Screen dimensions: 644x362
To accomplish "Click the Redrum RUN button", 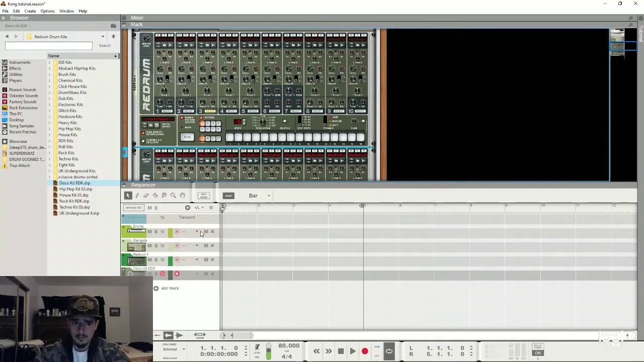I will 187,137.
